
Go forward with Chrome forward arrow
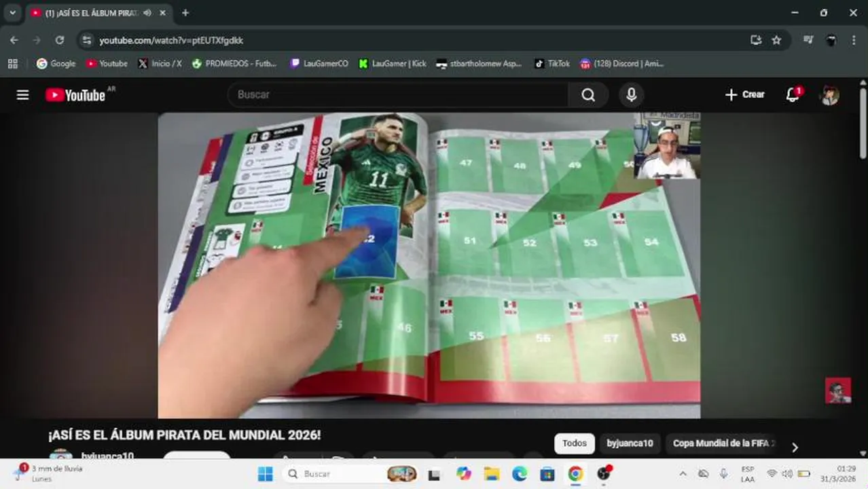pyautogui.click(x=37, y=40)
